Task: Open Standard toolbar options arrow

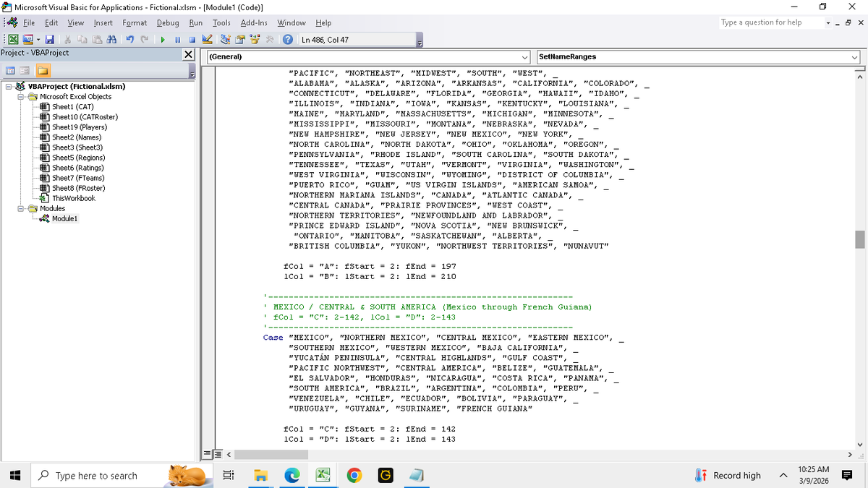Action: (x=419, y=40)
